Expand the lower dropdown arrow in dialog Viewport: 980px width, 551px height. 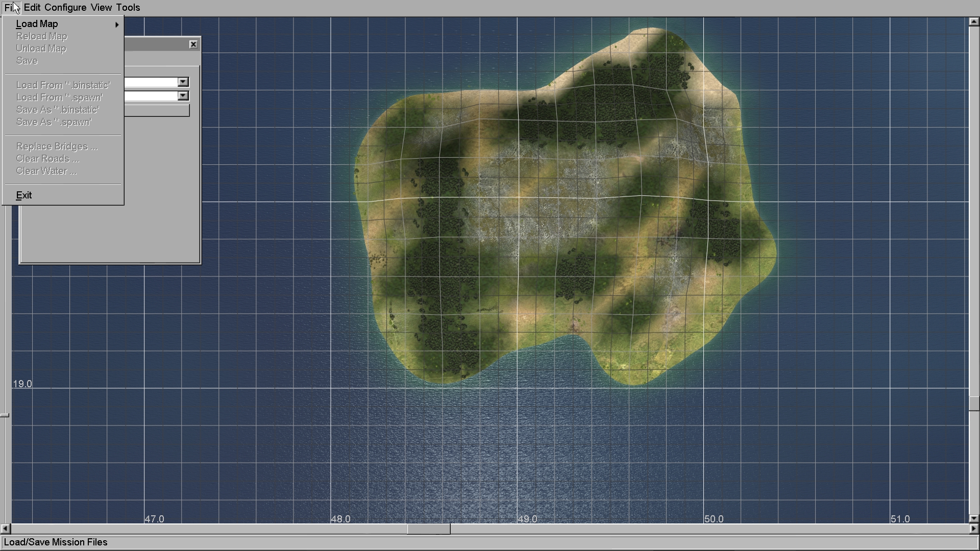coord(183,96)
